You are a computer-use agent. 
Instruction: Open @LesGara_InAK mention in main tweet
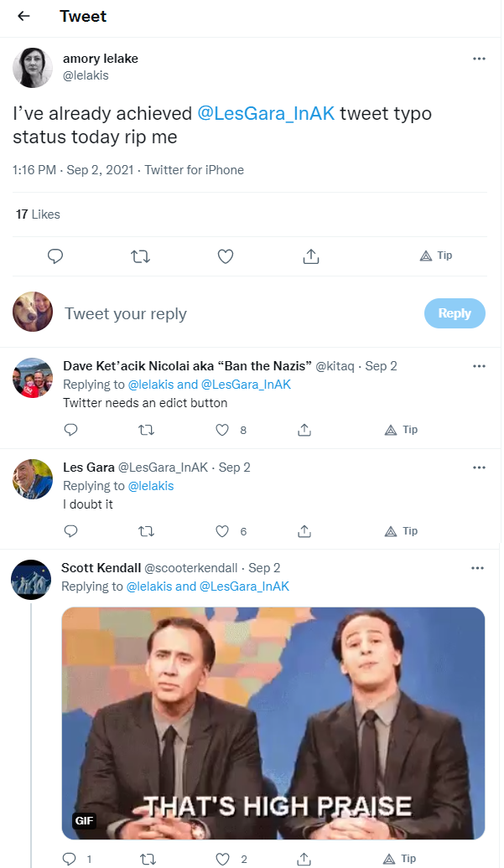pos(266,113)
